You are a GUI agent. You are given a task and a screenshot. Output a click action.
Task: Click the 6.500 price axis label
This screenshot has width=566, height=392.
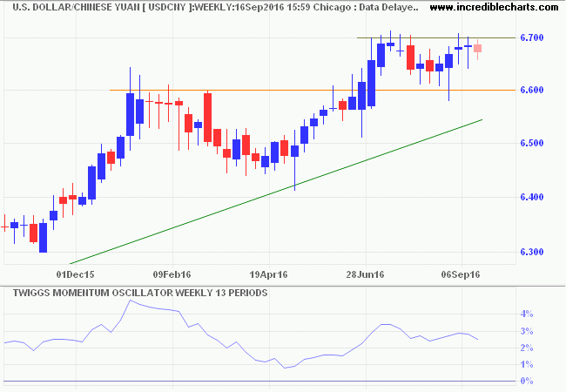[x=532, y=144]
